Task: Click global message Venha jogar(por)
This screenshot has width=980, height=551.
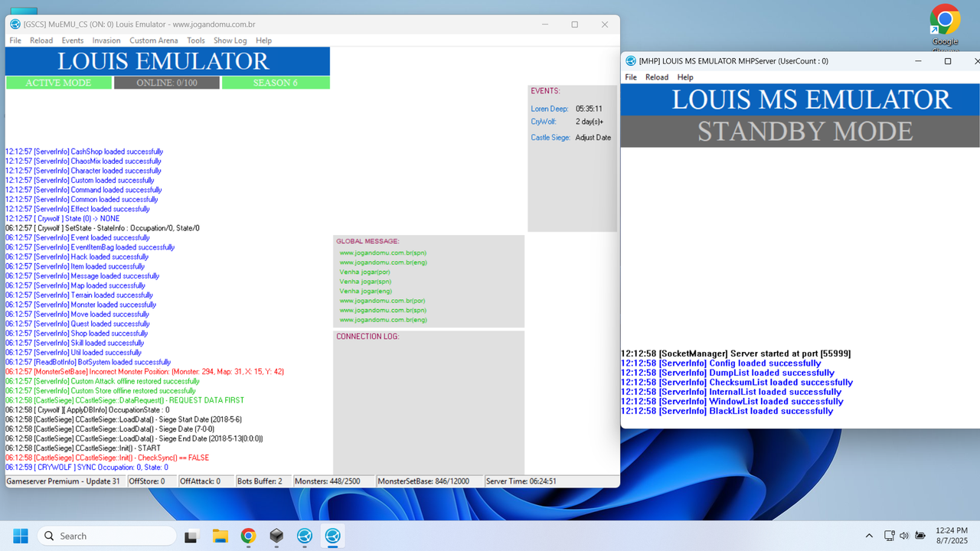Action: click(364, 272)
